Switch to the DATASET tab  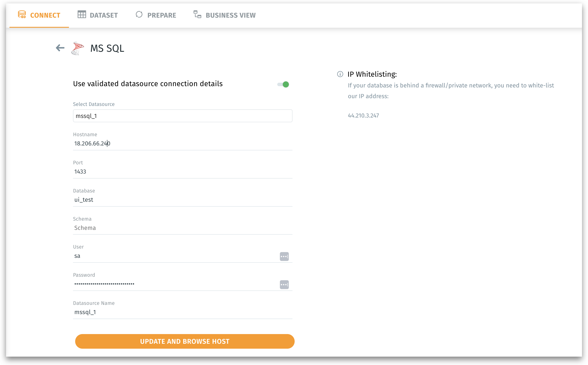point(104,15)
